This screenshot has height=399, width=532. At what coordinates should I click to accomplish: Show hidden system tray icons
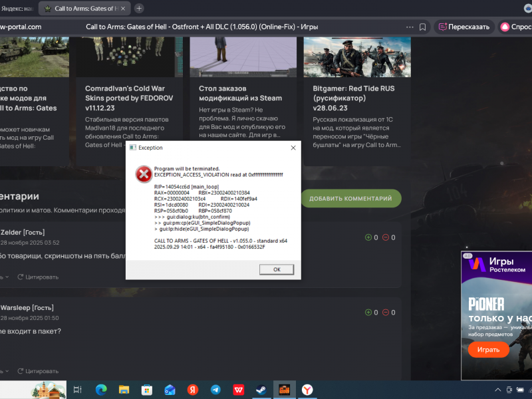point(498,390)
